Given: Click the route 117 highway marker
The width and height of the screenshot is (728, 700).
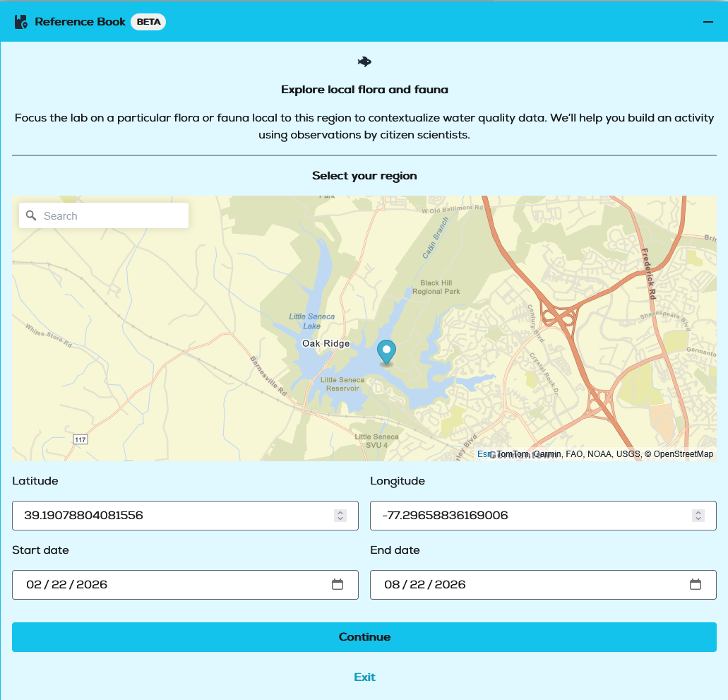Looking at the screenshot, I should 80,439.
